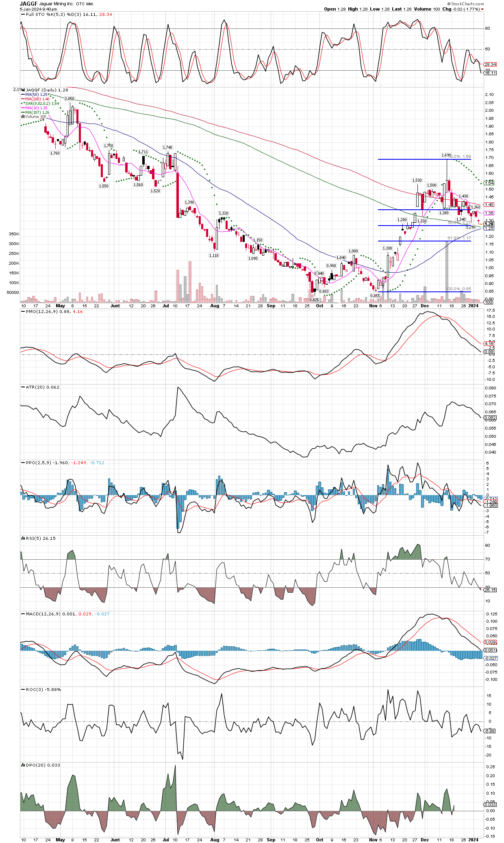Click the "MA(10) 1.35" legend entry

[x=34, y=108]
